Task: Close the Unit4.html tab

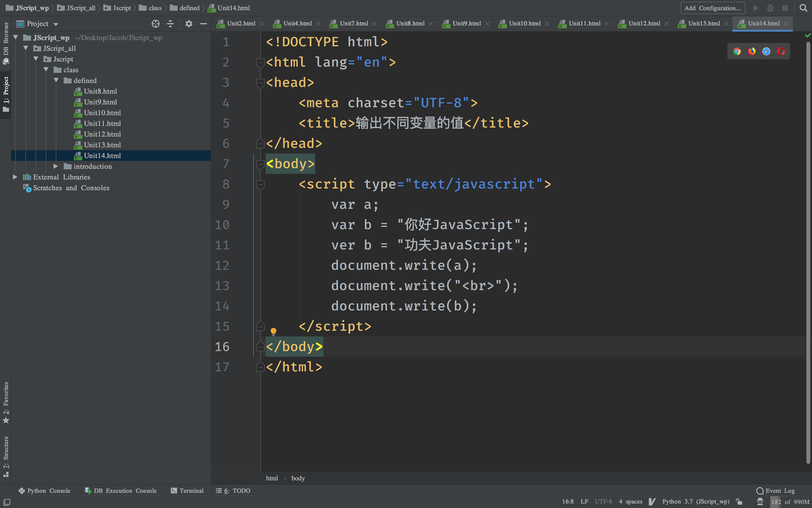Action: pos(318,23)
